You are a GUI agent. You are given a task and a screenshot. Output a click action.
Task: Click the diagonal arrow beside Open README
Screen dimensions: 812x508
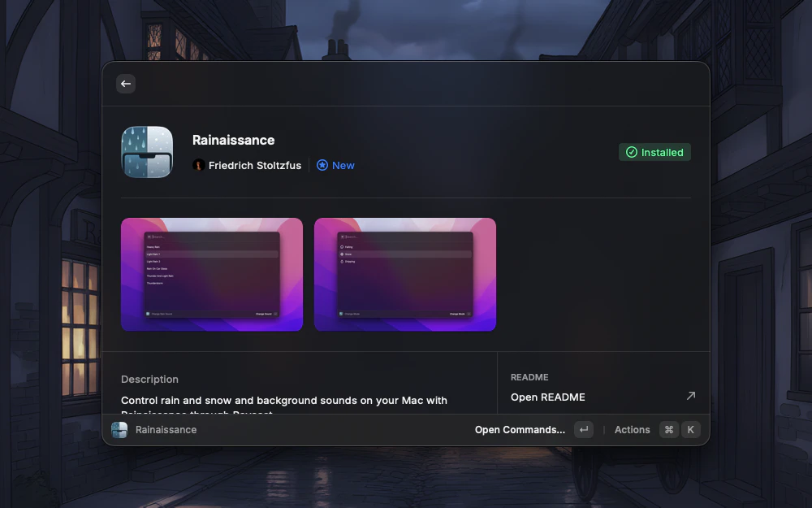691,396
